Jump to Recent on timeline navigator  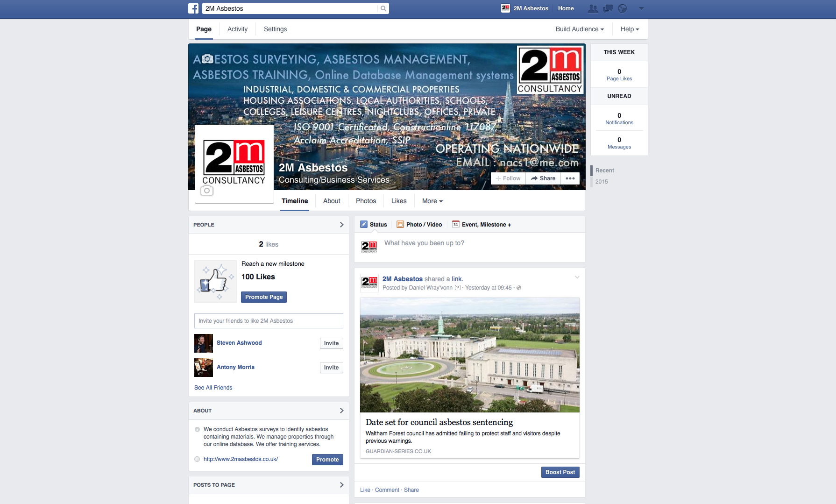click(604, 170)
